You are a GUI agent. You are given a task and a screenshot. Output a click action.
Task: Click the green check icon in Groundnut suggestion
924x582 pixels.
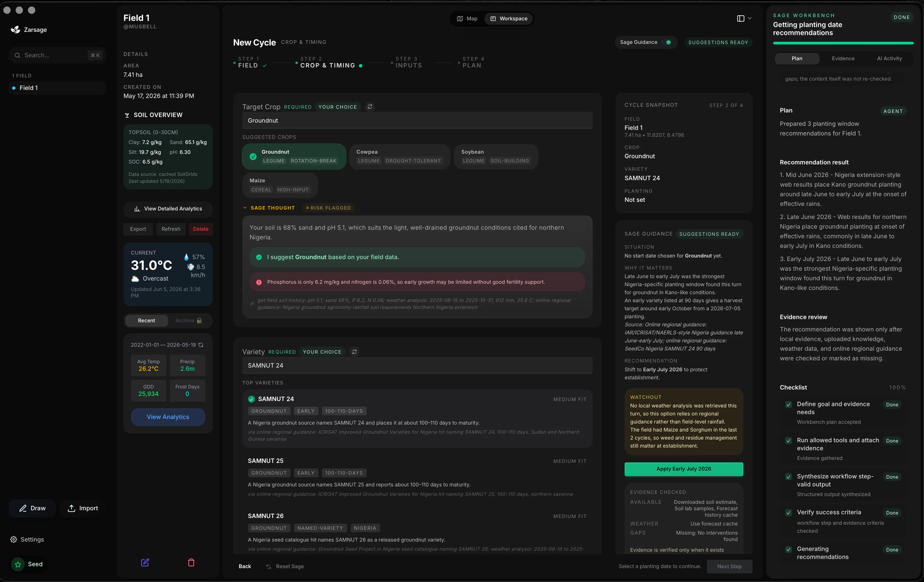(259, 257)
